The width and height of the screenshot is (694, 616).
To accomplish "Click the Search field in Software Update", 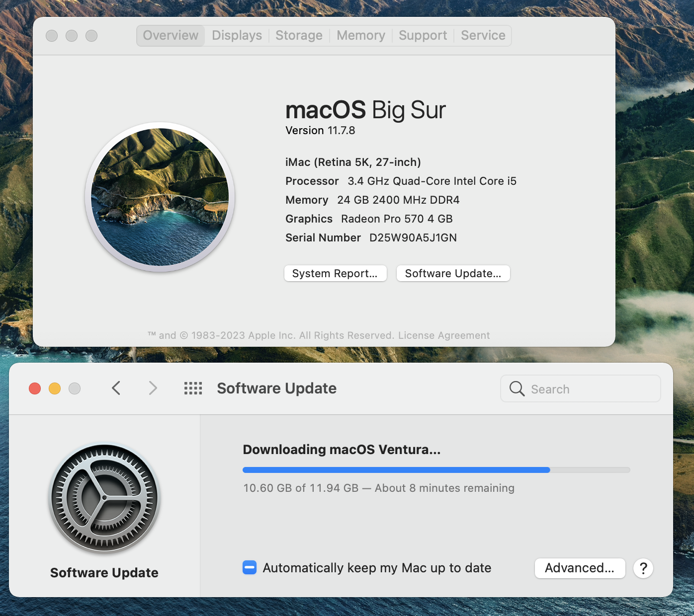I will [581, 389].
